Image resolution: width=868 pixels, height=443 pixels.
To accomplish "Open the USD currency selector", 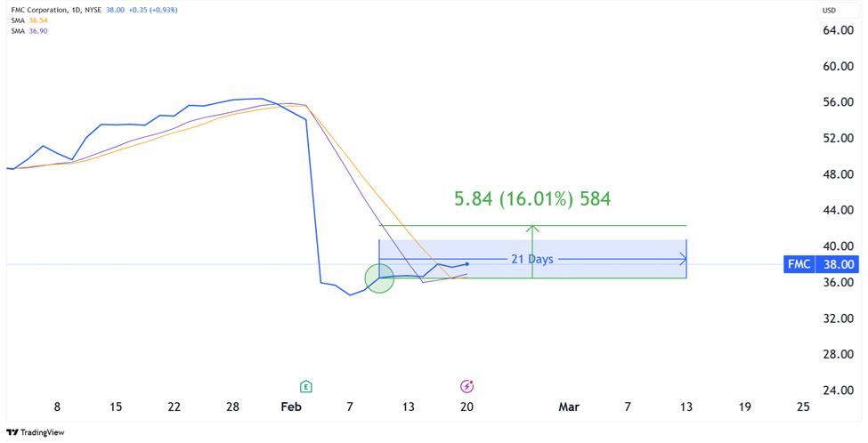I will coord(829,11).
